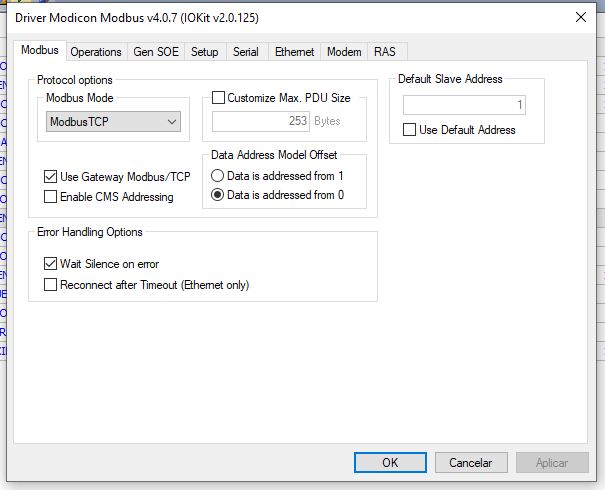This screenshot has height=490, width=605.
Task: Switch to the Setup tab
Action: pos(204,52)
